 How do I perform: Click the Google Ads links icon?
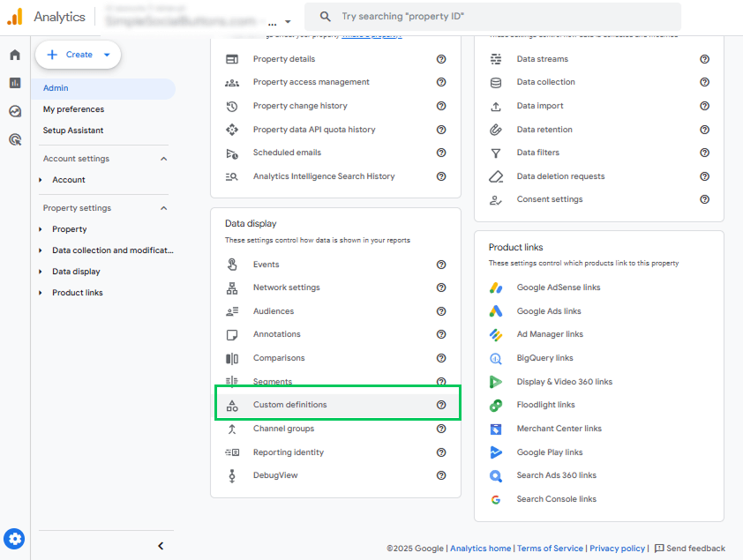pos(496,311)
